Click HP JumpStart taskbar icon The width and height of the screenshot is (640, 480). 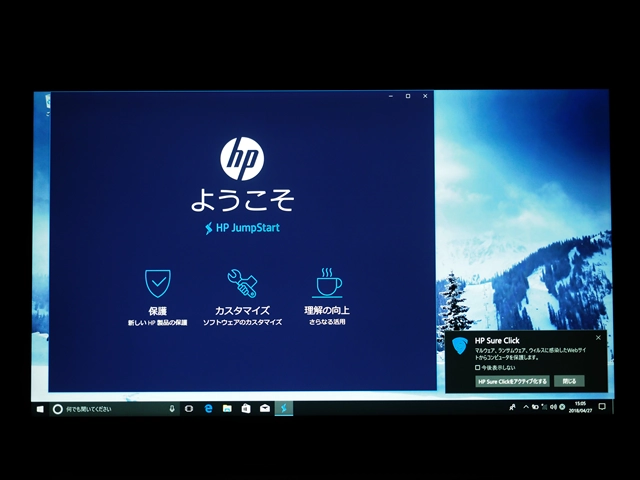[284, 408]
